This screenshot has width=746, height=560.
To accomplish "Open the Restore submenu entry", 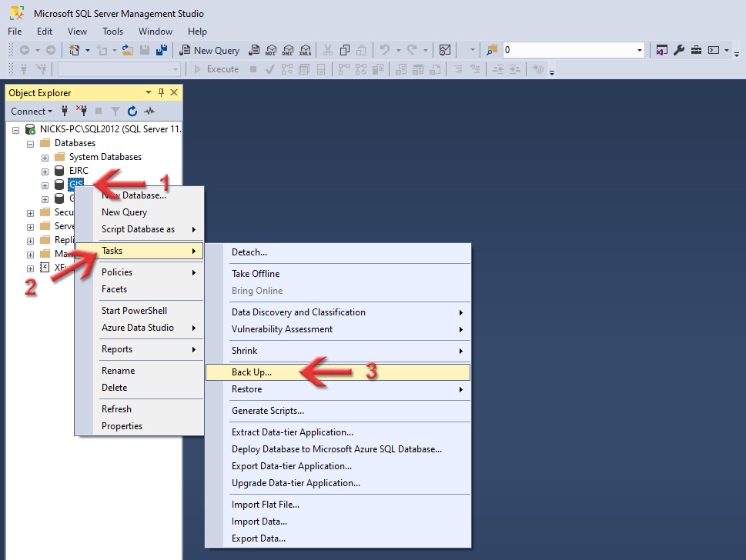I will (x=338, y=389).
